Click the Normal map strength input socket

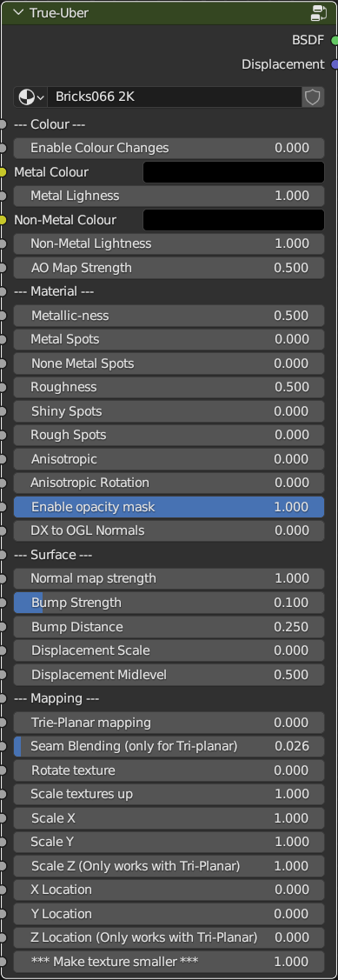(x=3, y=579)
